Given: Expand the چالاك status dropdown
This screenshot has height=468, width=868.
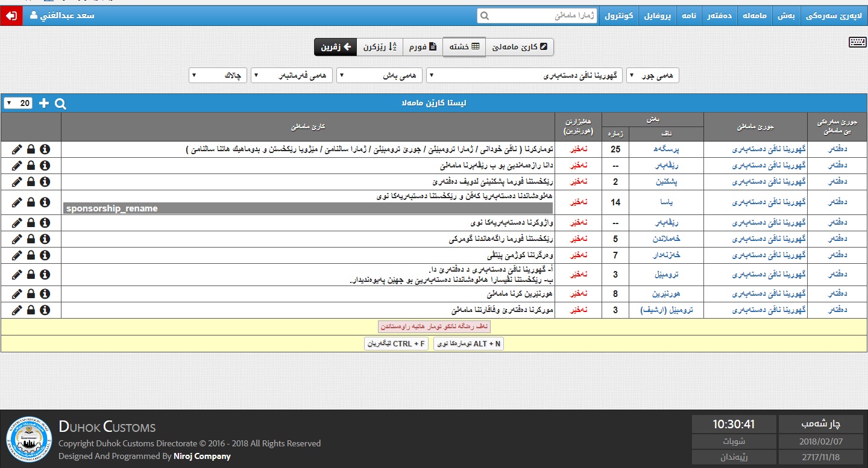Looking at the screenshot, I should coord(217,75).
